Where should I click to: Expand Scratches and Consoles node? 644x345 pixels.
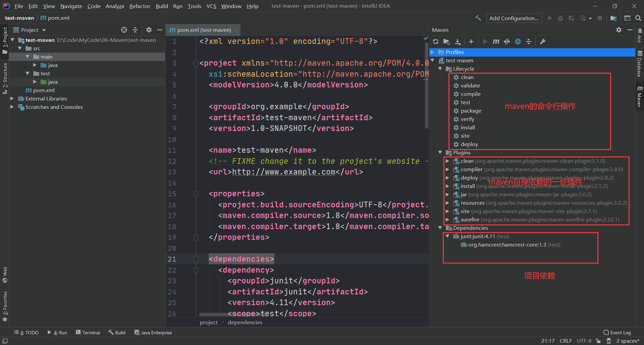(12, 107)
